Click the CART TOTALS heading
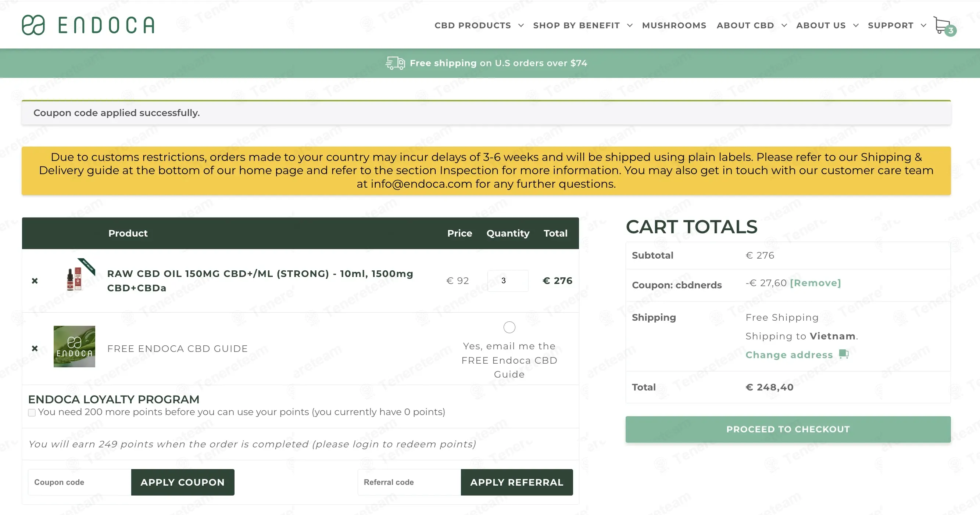Image resolution: width=980 pixels, height=515 pixels. pos(692,227)
